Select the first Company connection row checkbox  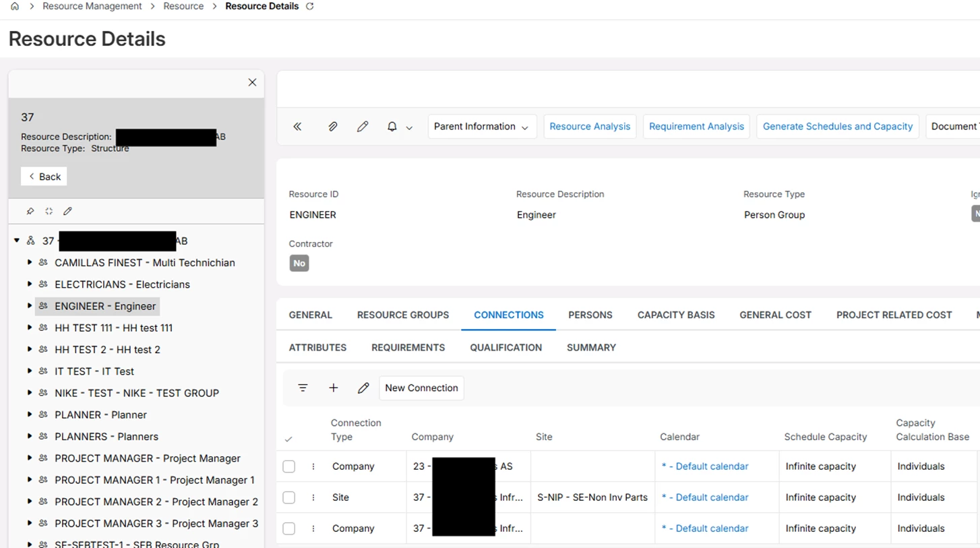(289, 466)
